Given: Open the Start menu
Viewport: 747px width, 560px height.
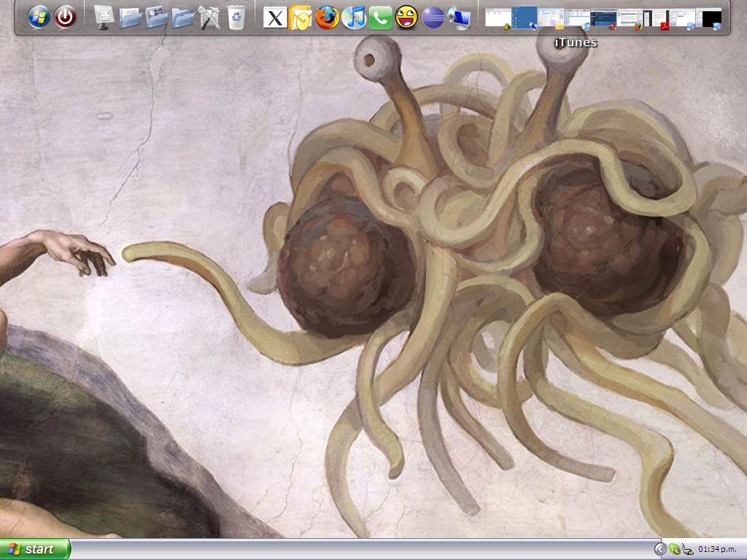Looking at the screenshot, I should coord(35,550).
